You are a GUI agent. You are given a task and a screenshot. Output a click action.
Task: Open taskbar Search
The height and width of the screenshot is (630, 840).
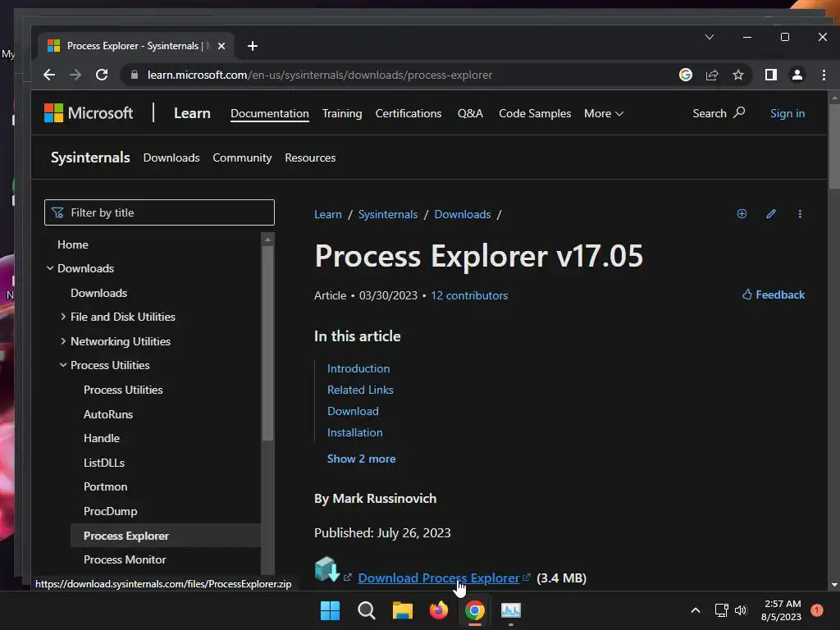pos(367,610)
